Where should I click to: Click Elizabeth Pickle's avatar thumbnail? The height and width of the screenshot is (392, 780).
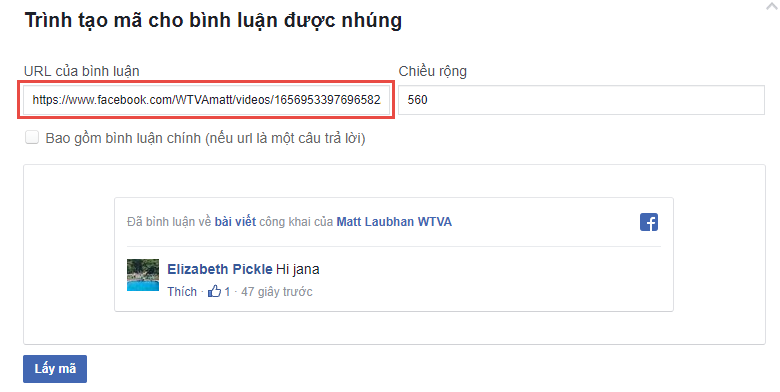tap(143, 275)
